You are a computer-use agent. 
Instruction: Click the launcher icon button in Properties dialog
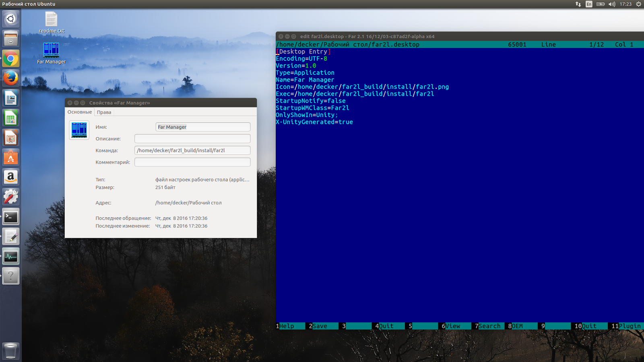coord(79,130)
